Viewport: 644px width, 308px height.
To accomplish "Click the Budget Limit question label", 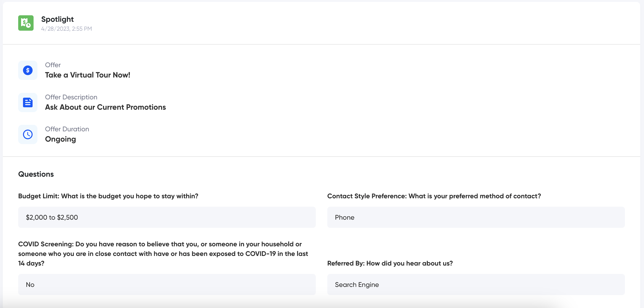I will click(108, 196).
